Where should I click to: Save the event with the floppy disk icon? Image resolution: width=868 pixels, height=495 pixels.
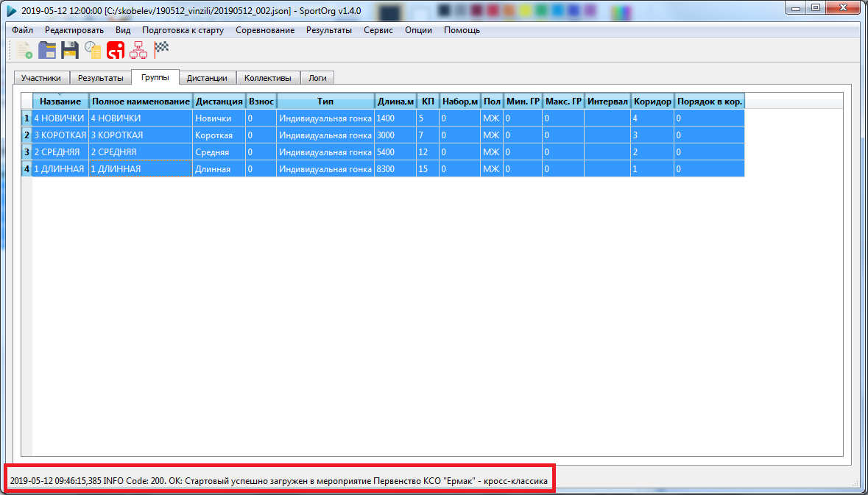[x=70, y=50]
